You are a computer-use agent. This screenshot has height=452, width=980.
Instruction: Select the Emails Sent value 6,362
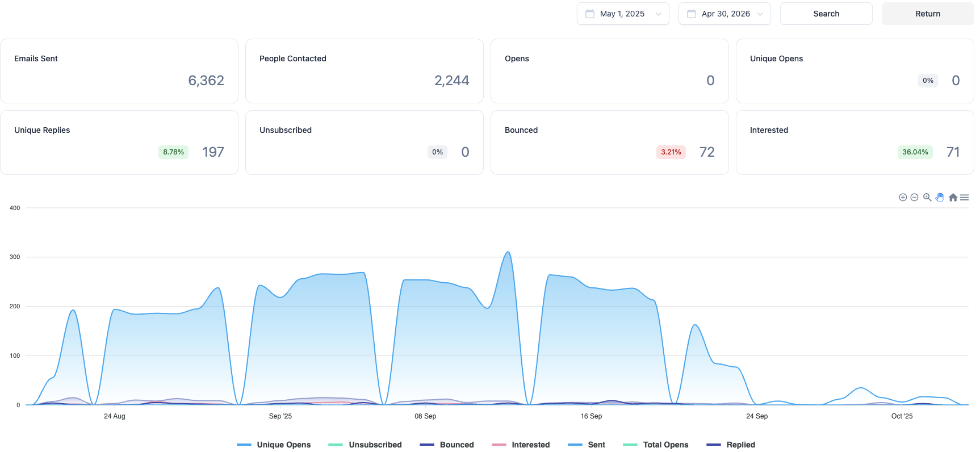pos(206,81)
